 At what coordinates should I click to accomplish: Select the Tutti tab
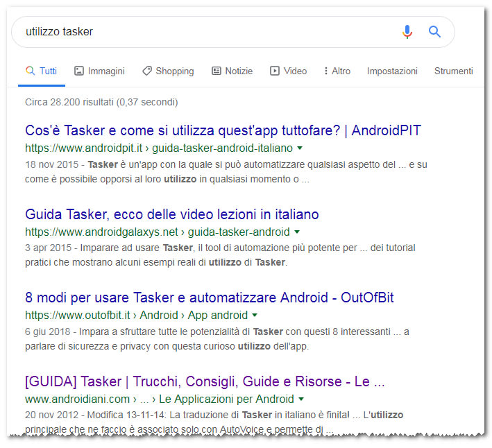[42, 71]
